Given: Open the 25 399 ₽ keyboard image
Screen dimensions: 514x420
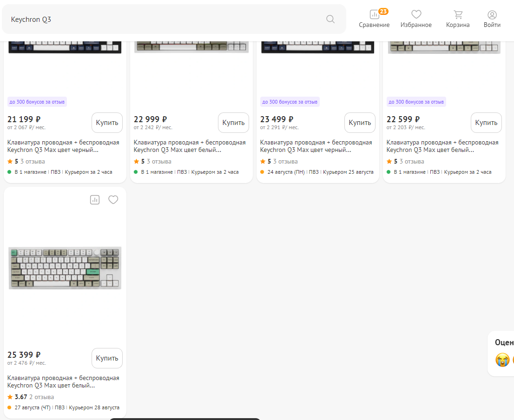Looking at the screenshot, I should coord(65,268).
